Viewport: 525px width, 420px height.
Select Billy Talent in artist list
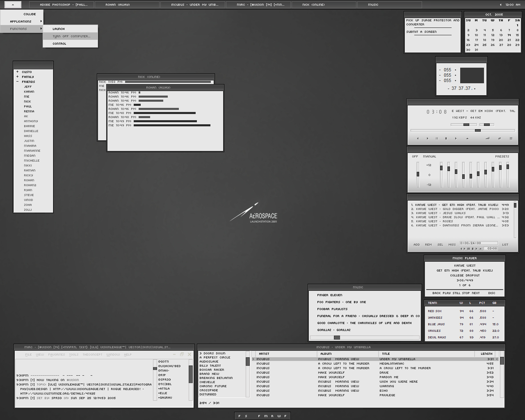(210, 365)
